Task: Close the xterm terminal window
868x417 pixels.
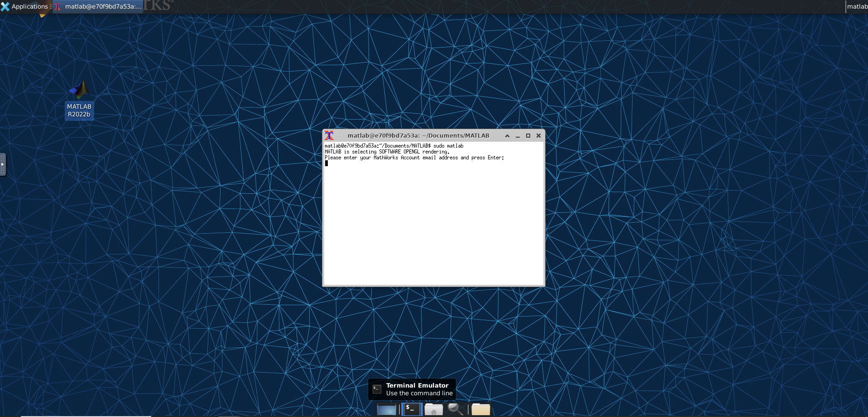Action: pos(538,136)
